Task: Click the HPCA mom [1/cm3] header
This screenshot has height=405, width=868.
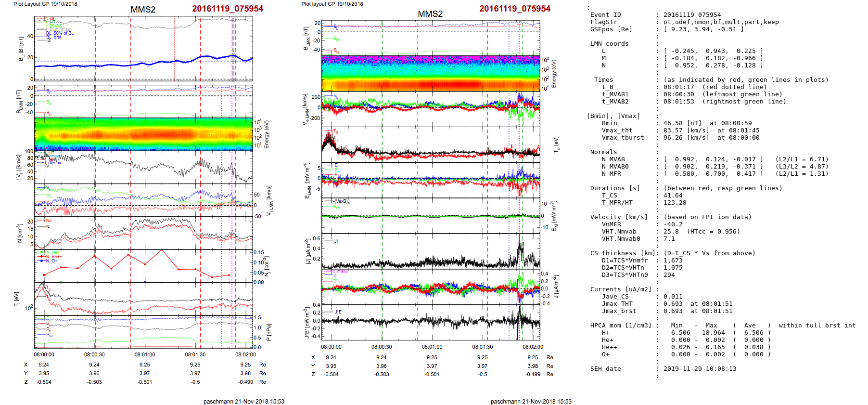Action: [621, 326]
